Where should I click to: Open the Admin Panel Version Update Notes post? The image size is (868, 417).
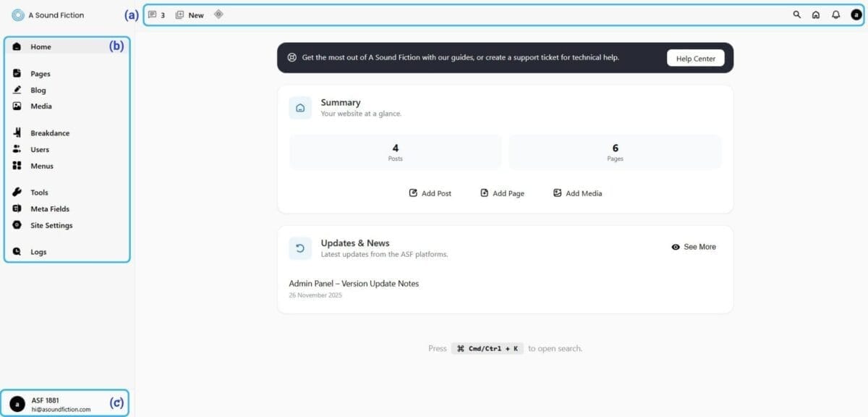pos(353,284)
